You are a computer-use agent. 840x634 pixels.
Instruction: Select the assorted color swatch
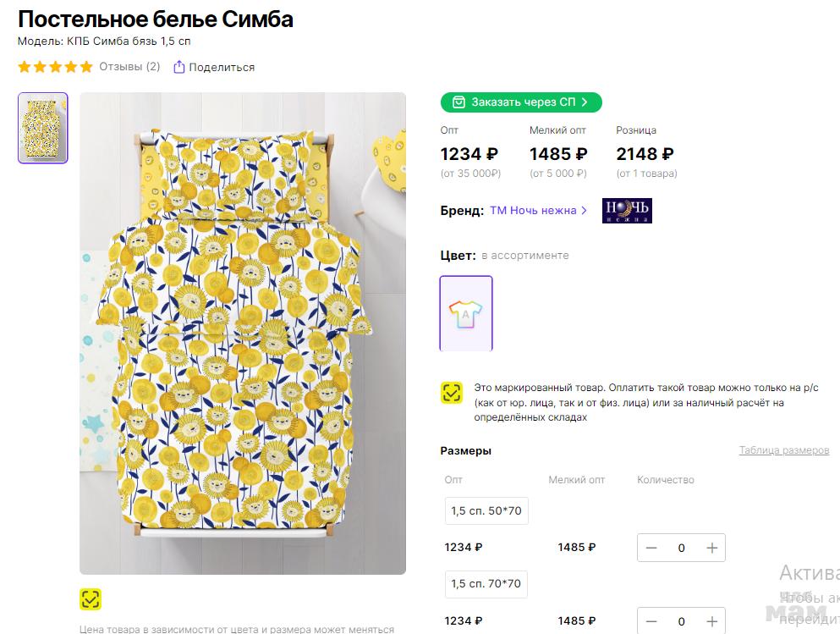point(465,313)
